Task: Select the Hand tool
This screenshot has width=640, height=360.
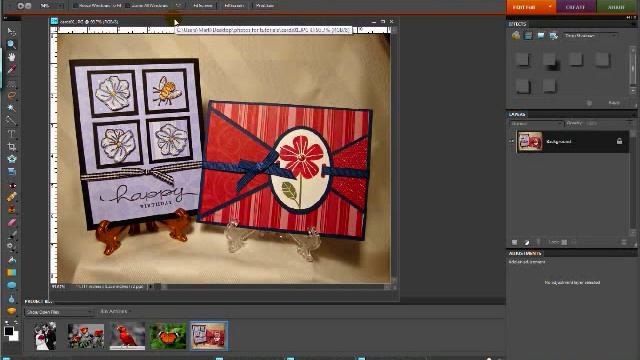Action: (x=11, y=57)
